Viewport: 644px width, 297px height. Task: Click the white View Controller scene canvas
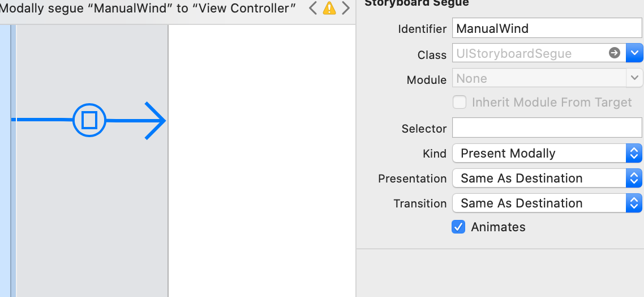coord(261,160)
